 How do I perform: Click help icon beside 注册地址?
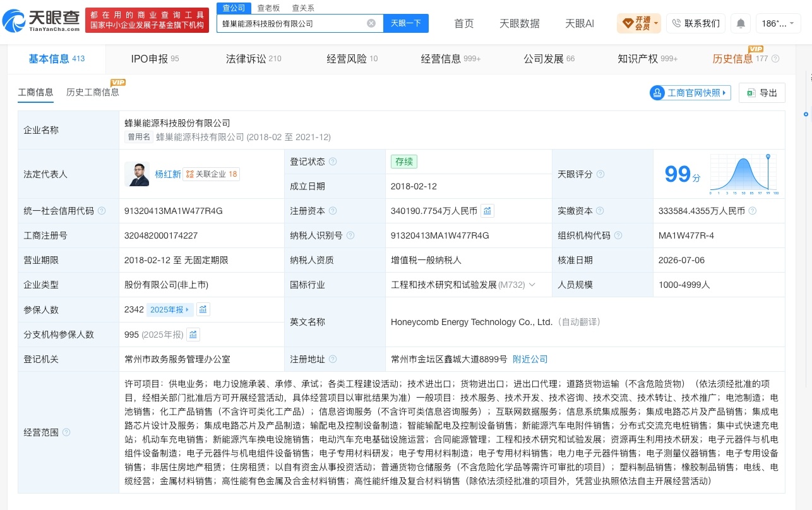(333, 359)
